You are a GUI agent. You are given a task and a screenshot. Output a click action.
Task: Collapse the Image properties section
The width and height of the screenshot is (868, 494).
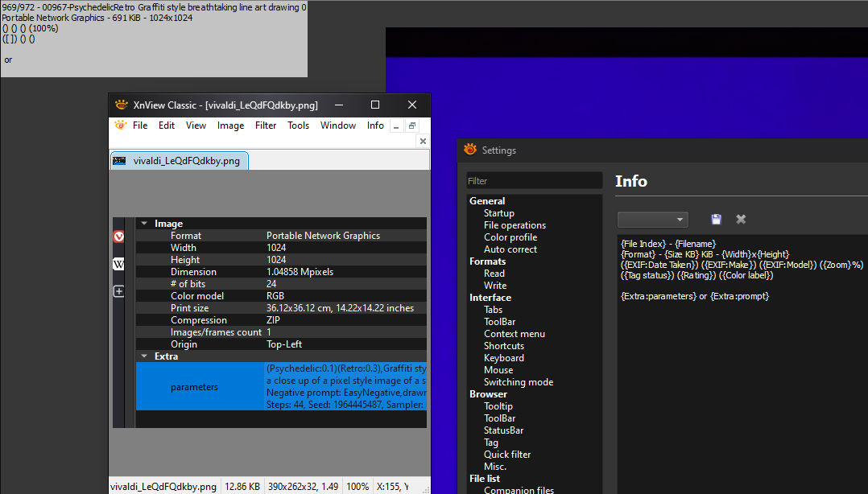144,224
